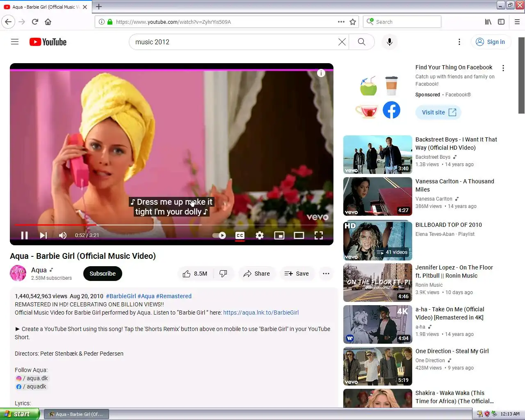Go to YouTube home logo
Screen dimensions: 525x420
point(48,42)
